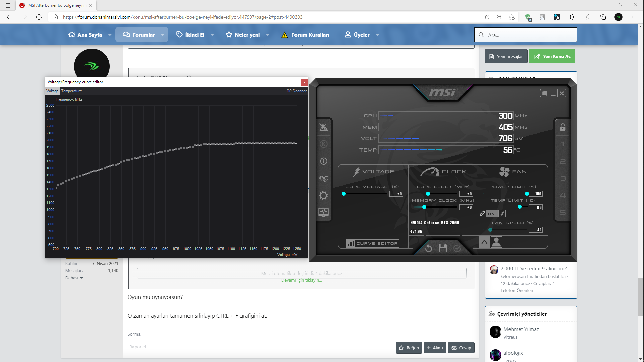Open the Forumlar menu item
Image resolution: width=644 pixels, height=362 pixels.
point(139,35)
